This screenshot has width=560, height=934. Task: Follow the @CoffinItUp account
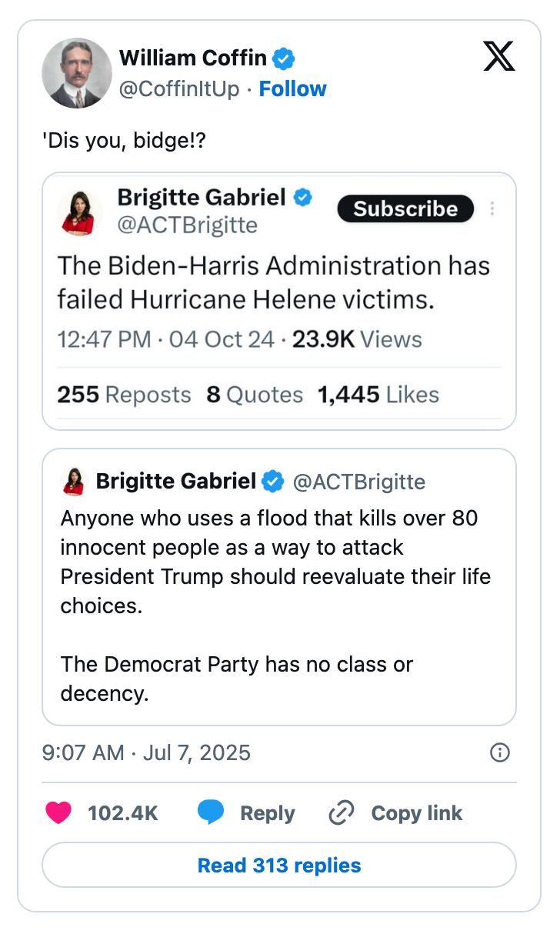292,88
